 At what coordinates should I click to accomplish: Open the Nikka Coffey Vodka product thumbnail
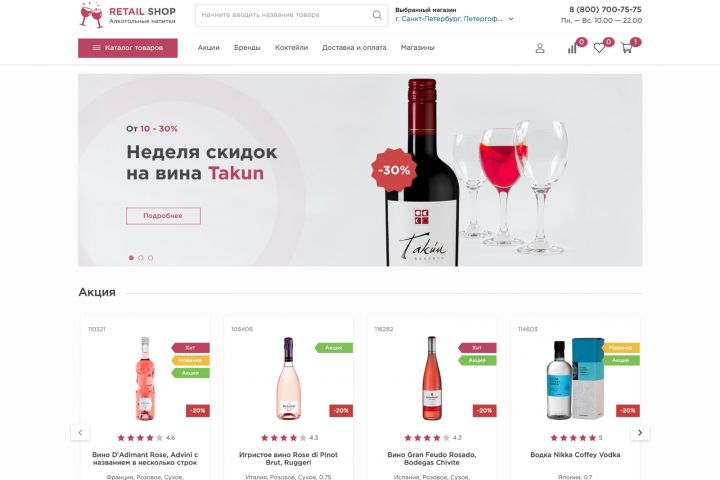pos(575,379)
